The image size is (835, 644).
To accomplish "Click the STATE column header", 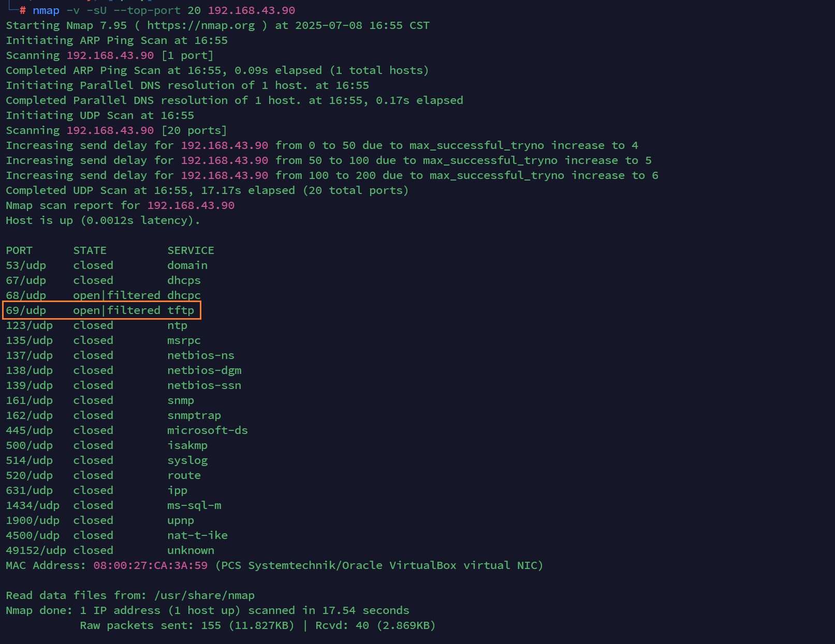I will pyautogui.click(x=90, y=250).
